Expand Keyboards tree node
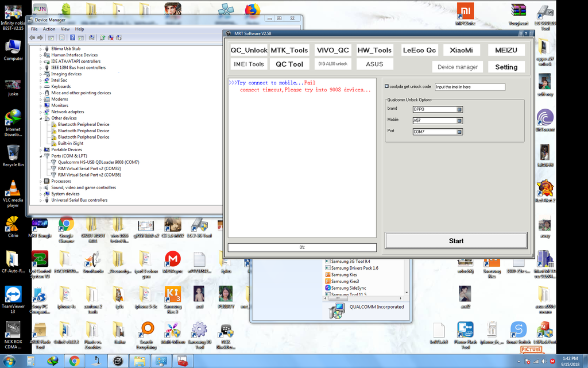The width and height of the screenshot is (588, 368). pyautogui.click(x=41, y=87)
